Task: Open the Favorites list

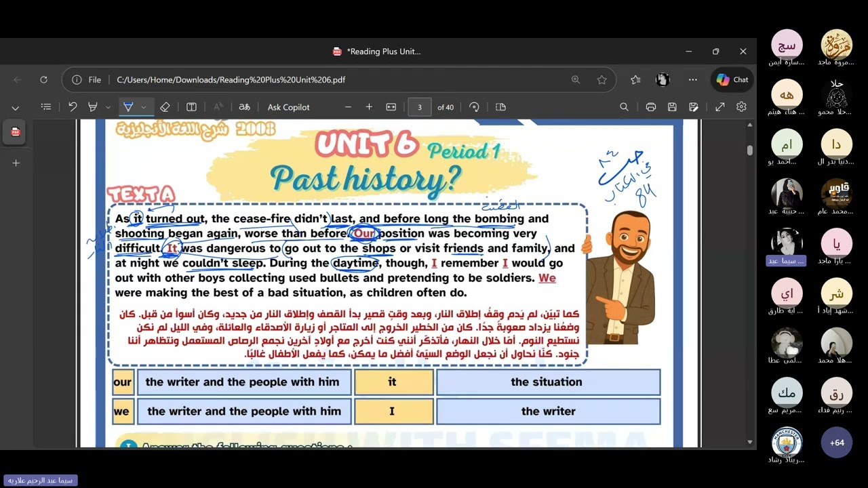Action: [635, 79]
